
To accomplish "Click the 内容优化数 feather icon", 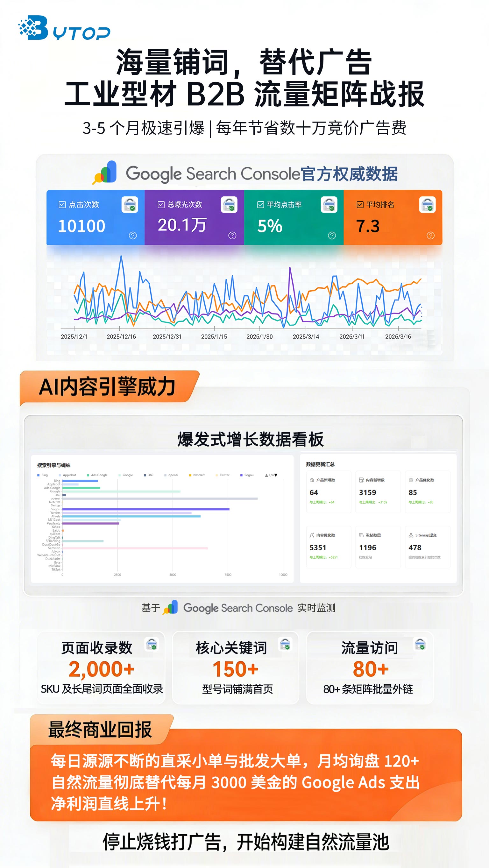I will (312, 535).
